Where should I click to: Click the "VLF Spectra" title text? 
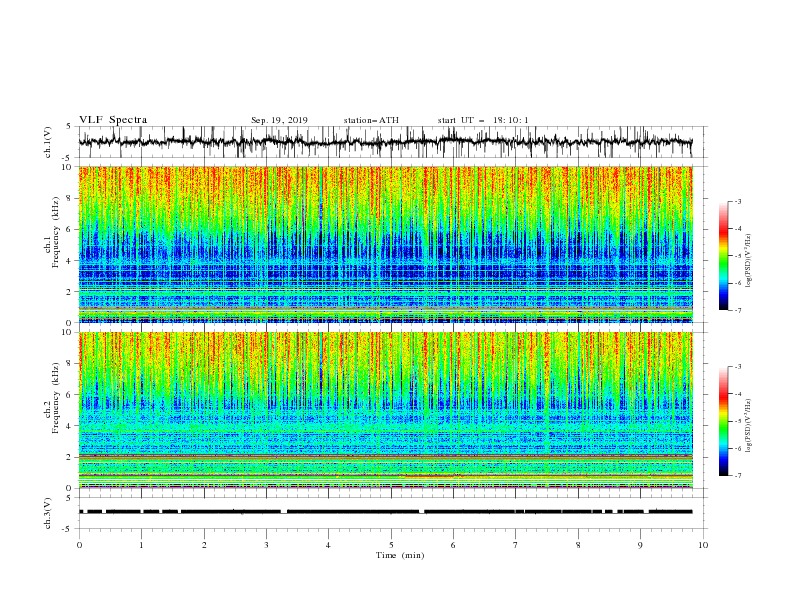click(x=113, y=120)
